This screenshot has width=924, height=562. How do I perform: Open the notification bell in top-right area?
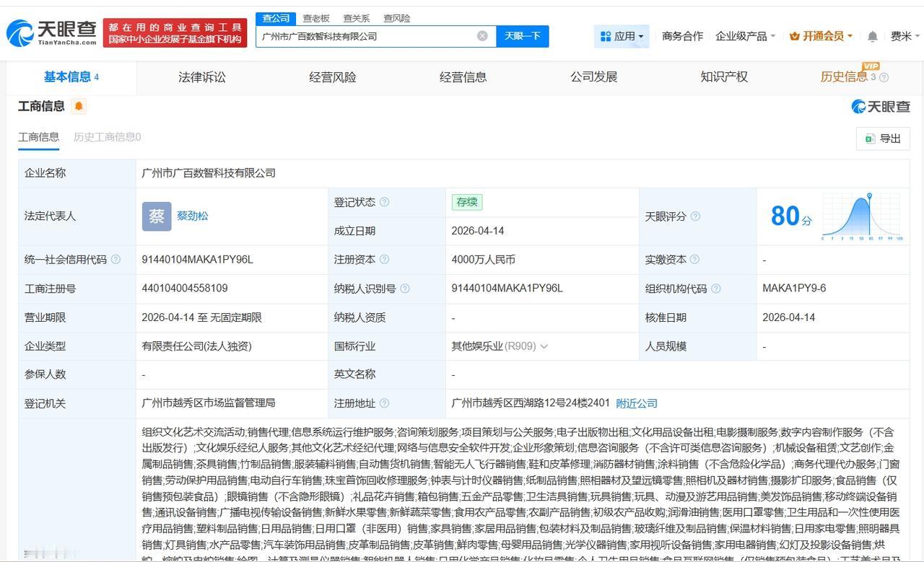871,35
